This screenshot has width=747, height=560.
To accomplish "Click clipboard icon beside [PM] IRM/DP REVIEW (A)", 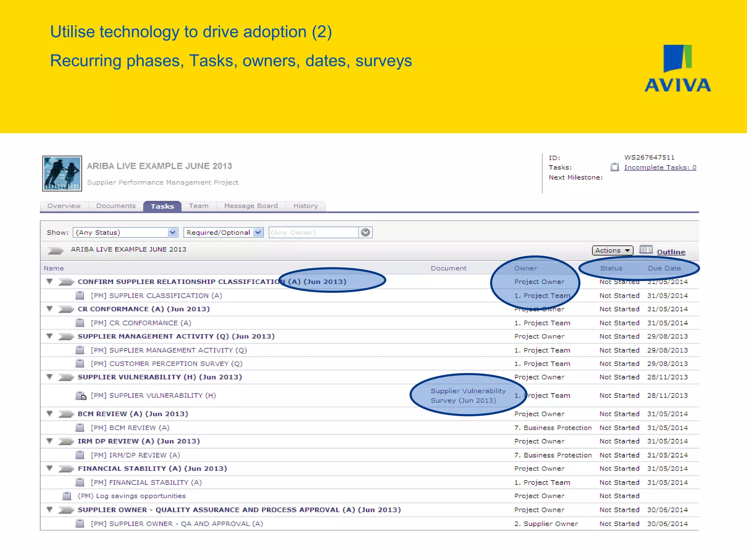I will pyautogui.click(x=80, y=455).
